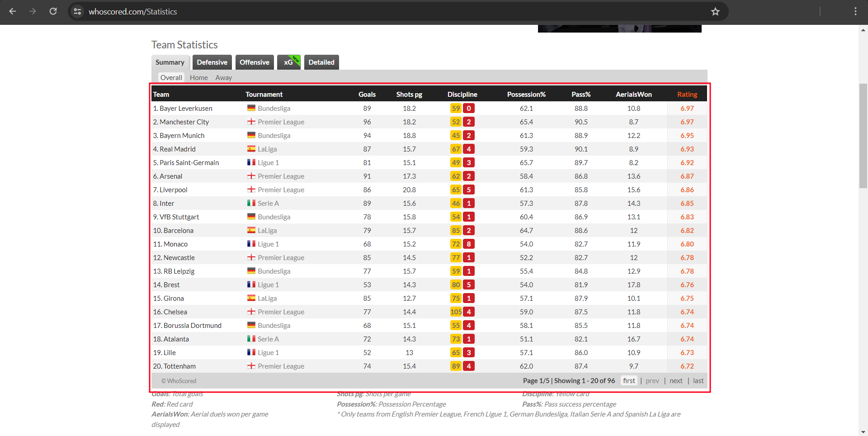Image resolution: width=868 pixels, height=436 pixels.
Task: Go to first page of results
Action: [x=629, y=381]
